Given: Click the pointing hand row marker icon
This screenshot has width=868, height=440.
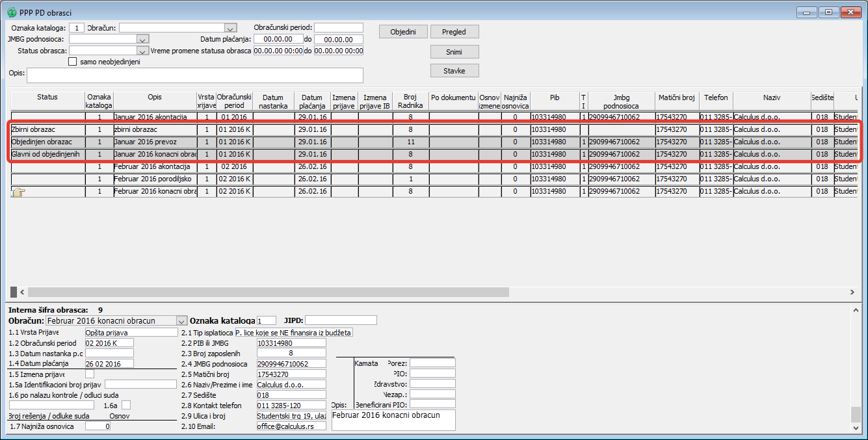Looking at the screenshot, I should tap(17, 192).
